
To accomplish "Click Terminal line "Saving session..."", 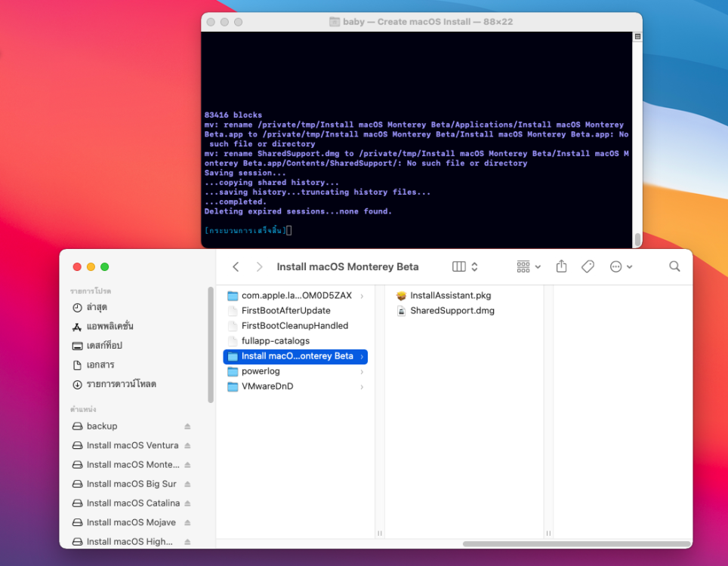I will (x=245, y=173).
